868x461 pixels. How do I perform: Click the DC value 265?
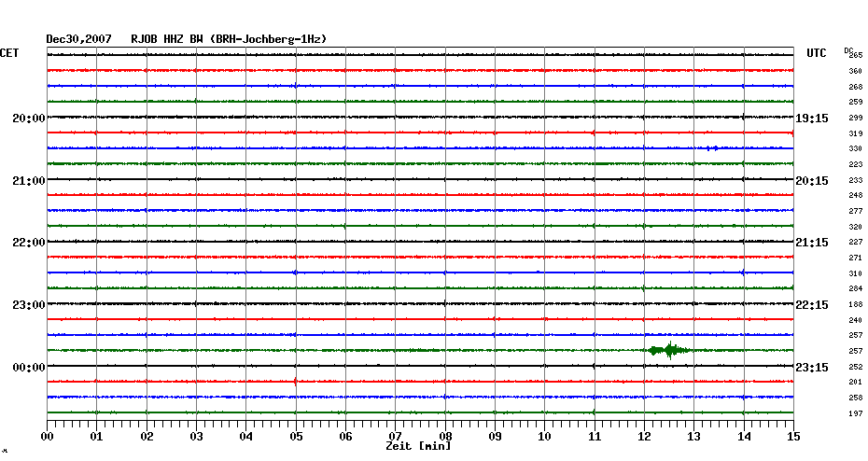(856, 55)
